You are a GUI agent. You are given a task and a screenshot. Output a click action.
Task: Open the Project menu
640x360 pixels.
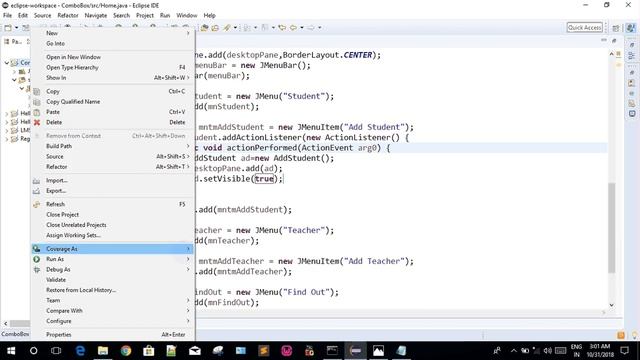pyautogui.click(x=145, y=16)
